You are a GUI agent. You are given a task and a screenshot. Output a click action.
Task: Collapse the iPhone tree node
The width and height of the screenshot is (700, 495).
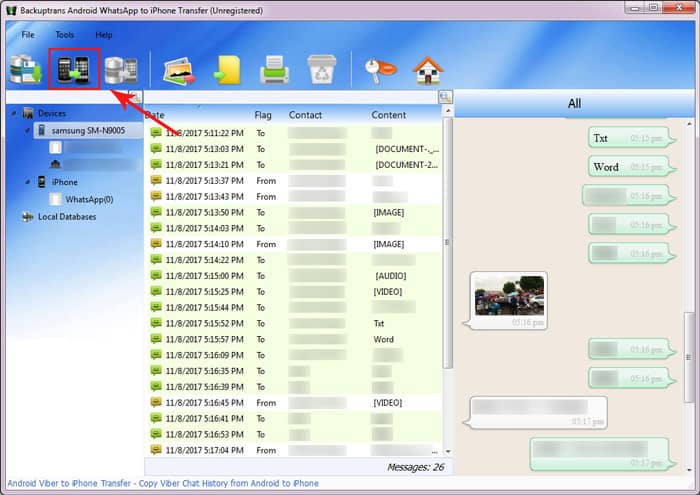coord(28,182)
